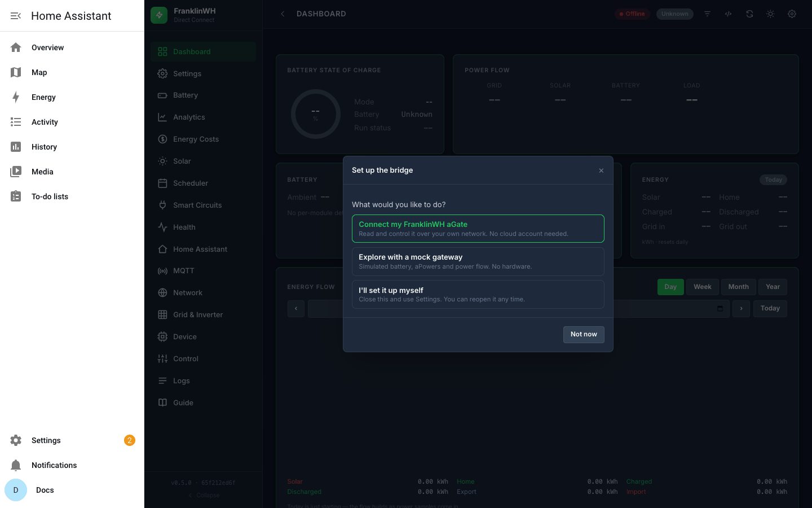812x508 pixels.
Task: Click the Offline status badge
Action: [x=633, y=14]
